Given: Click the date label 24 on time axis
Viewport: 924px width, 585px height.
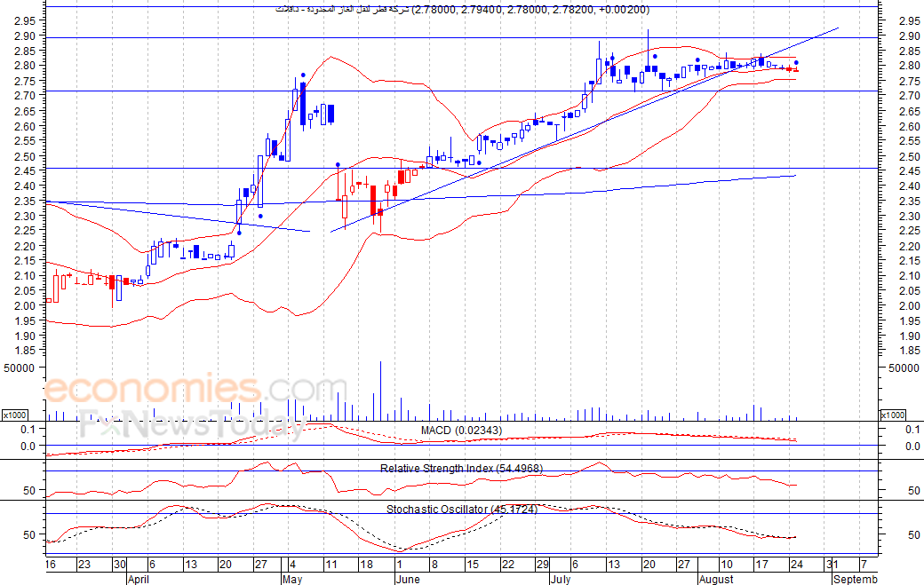Looking at the screenshot, I should tap(798, 565).
